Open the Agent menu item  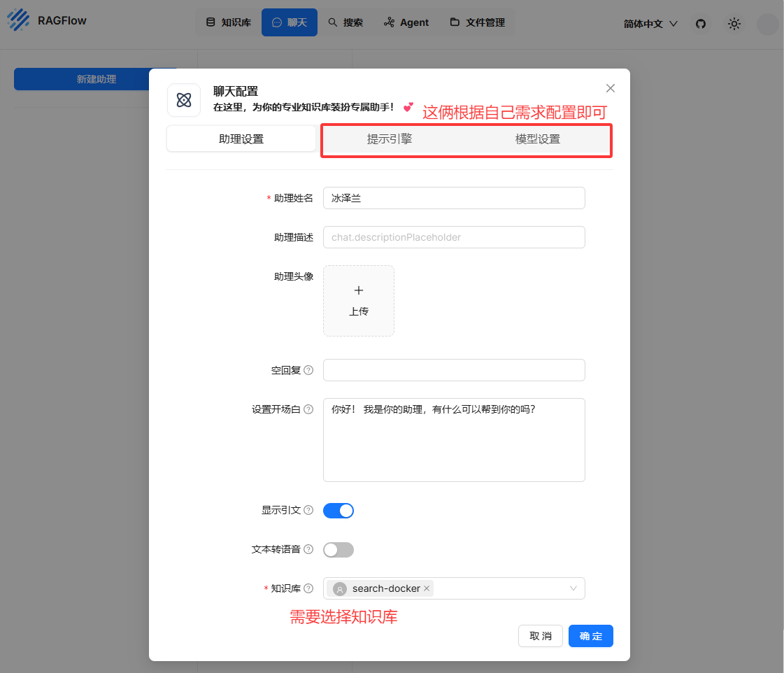click(406, 22)
